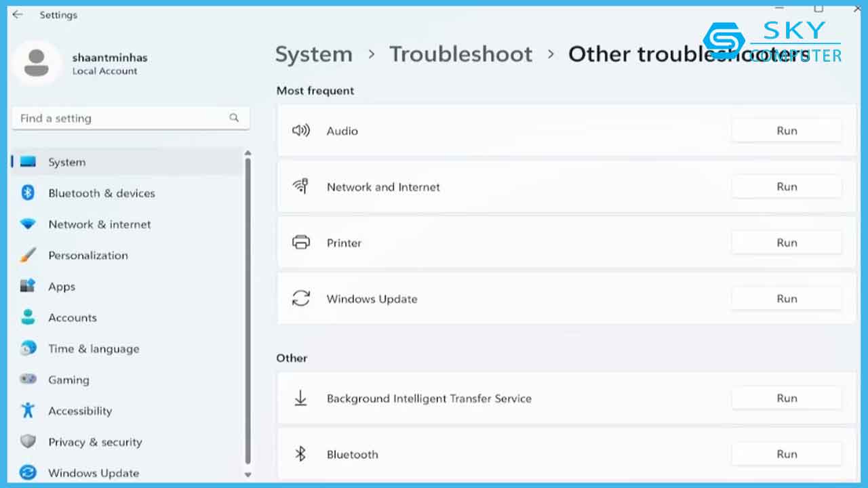Click the Network & internet wifi icon
Image resolution: width=868 pixels, height=488 pixels.
(28, 224)
